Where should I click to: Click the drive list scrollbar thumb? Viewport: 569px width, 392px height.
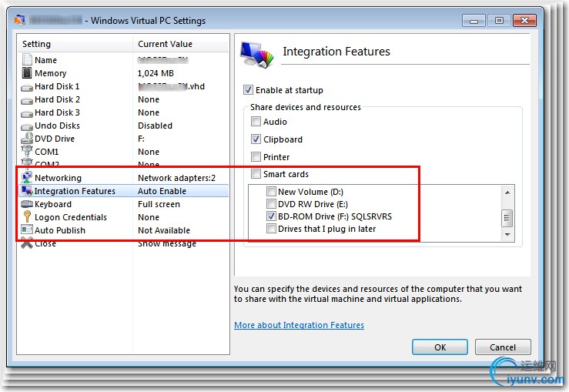(x=507, y=218)
